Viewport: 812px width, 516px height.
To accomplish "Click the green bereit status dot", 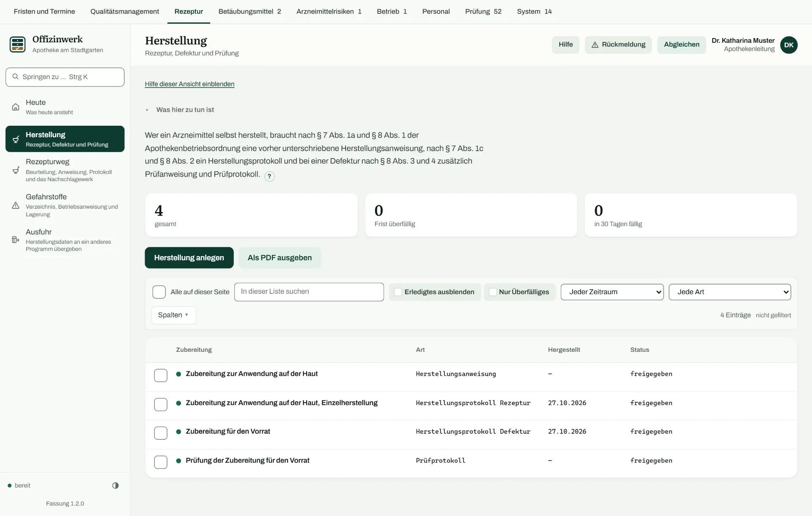I will click(x=9, y=486).
